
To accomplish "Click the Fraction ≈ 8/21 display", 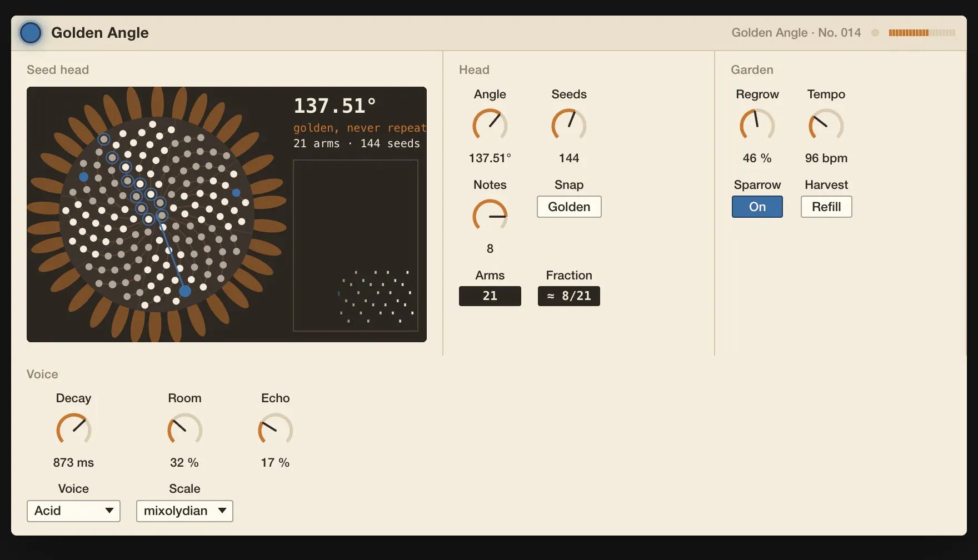I will click(x=569, y=296).
